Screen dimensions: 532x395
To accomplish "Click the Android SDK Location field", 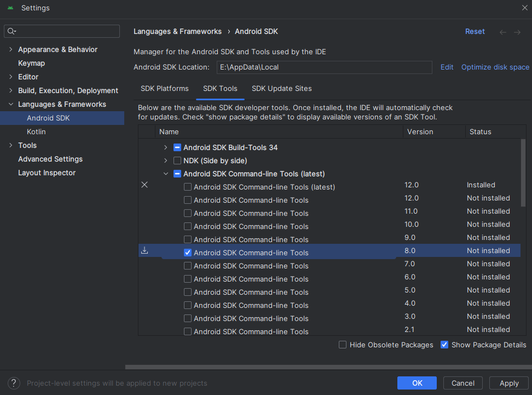I will [x=325, y=67].
